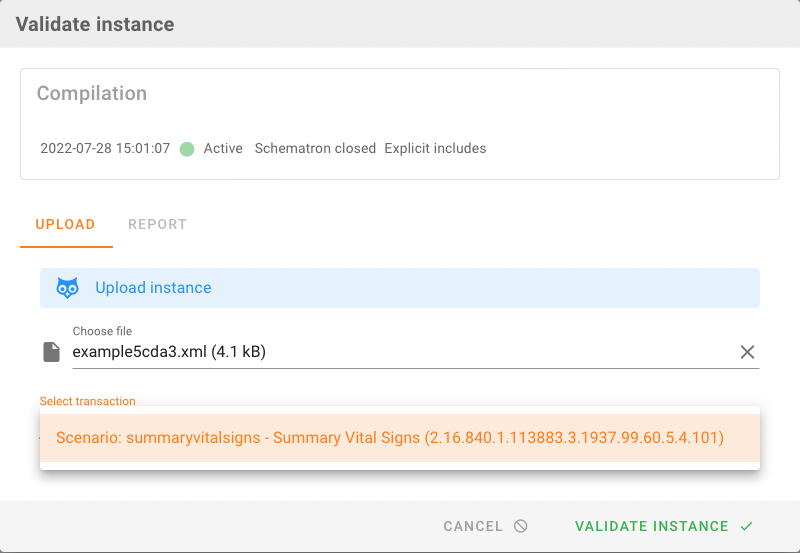Click the Compilation card heading
Screen dimensions: 800x553
click(92, 93)
